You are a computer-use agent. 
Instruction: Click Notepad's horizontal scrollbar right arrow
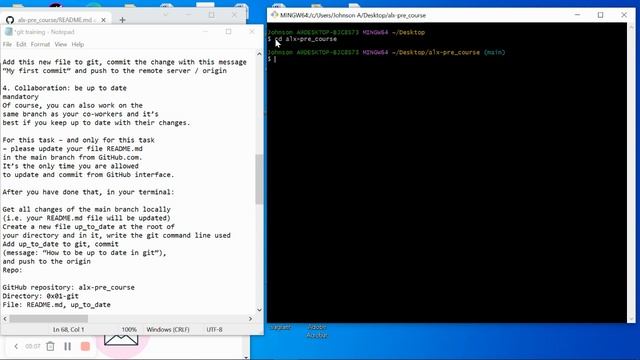tap(251, 319)
